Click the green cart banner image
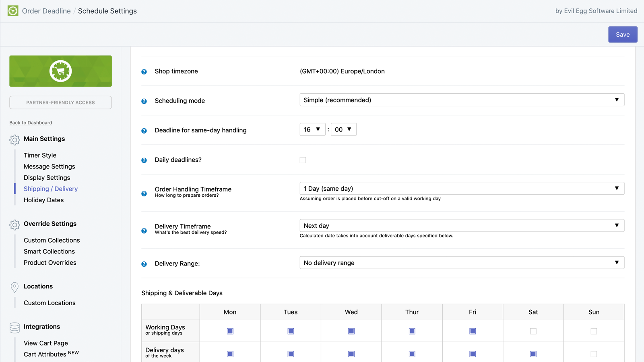 (x=60, y=71)
